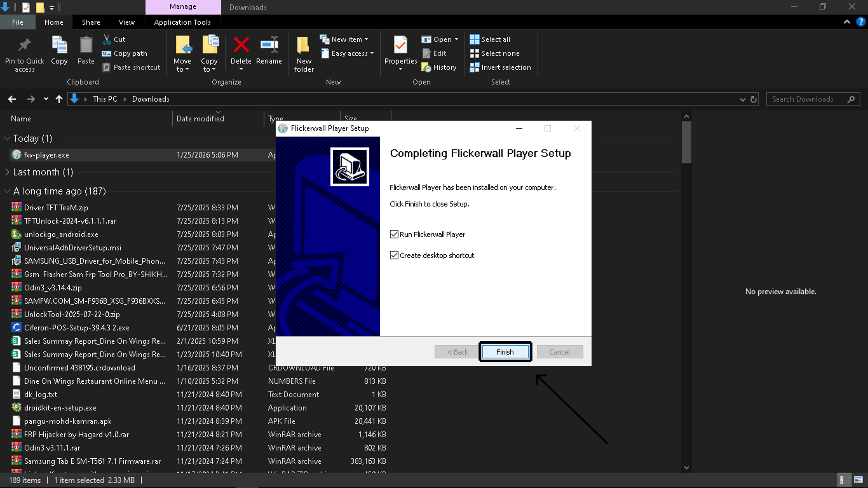Select dk_log.txt file

[x=41, y=395]
